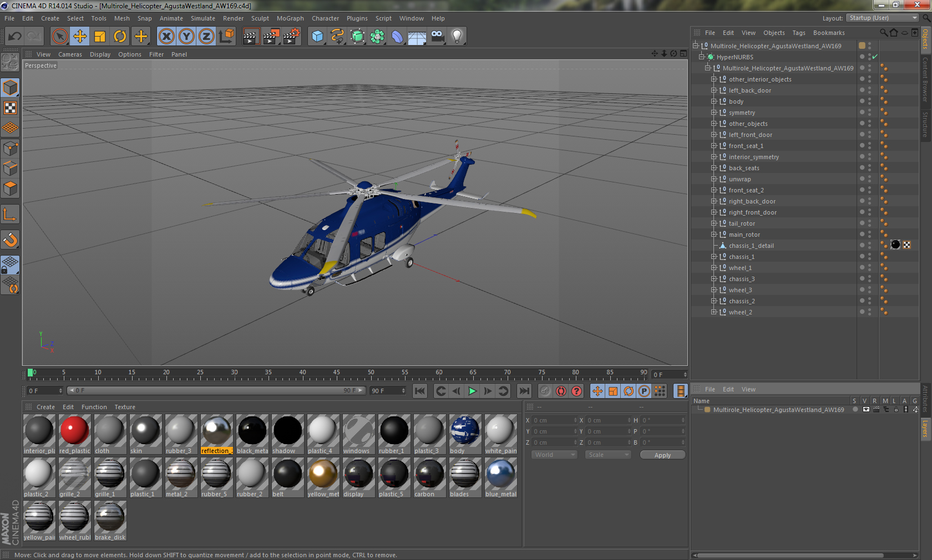Click Make Editable icon in left toolbar

click(x=10, y=62)
